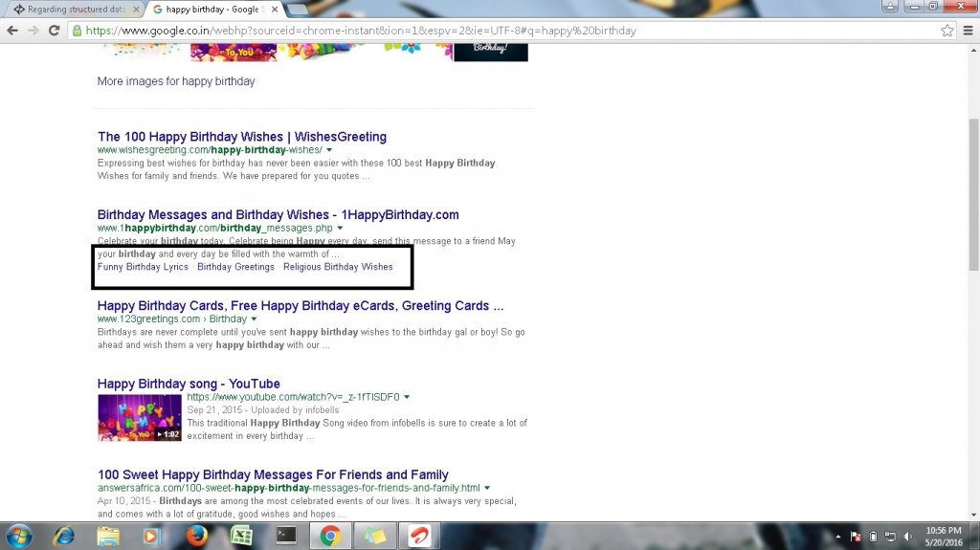Click the YouTube video thumbnail with 1:02

140,418
